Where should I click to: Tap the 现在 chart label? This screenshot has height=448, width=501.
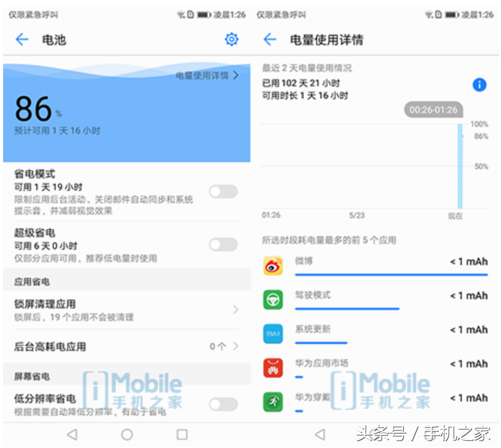point(456,216)
